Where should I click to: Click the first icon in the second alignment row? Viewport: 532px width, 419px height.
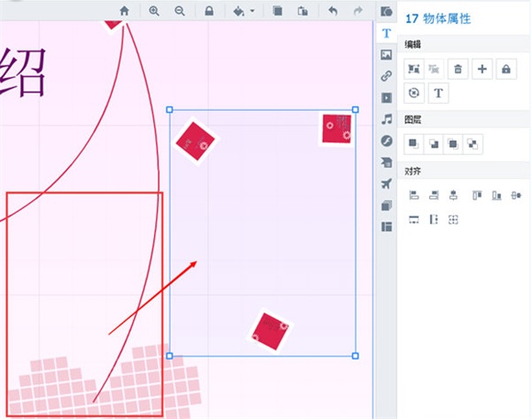(414, 219)
